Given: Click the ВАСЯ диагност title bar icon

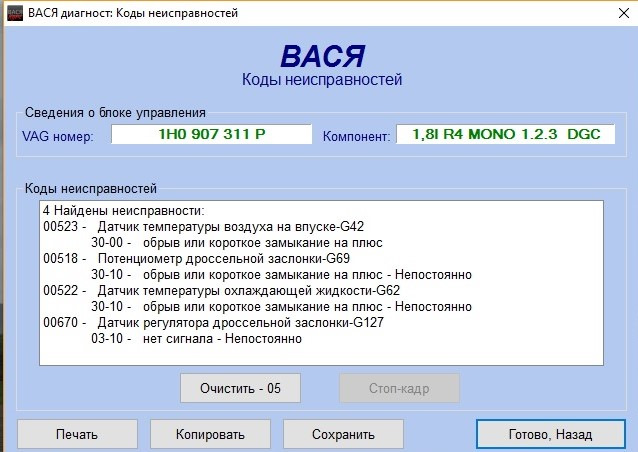Looking at the screenshot, I should point(15,13).
